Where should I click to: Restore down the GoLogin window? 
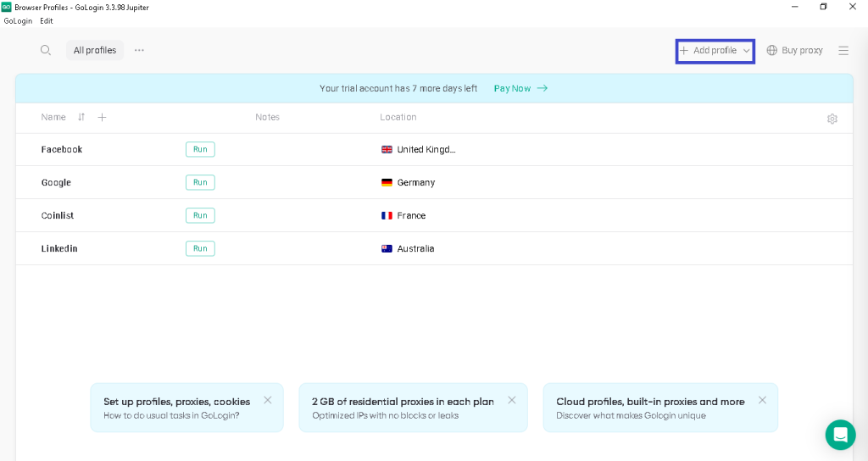pyautogui.click(x=823, y=7)
